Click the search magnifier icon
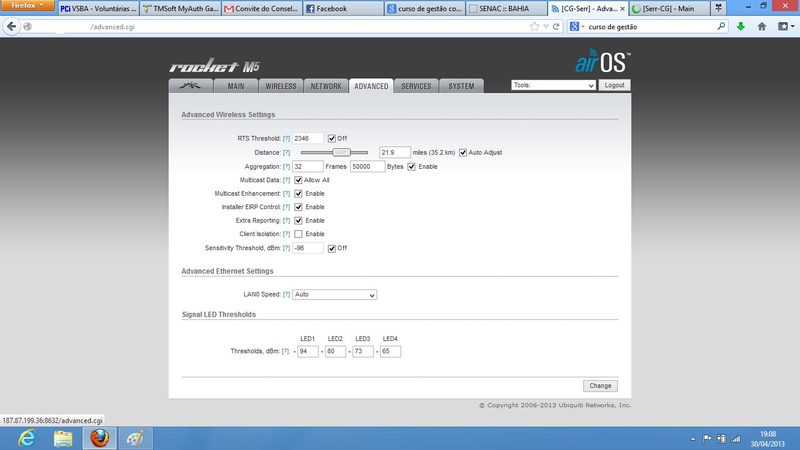 [721, 27]
